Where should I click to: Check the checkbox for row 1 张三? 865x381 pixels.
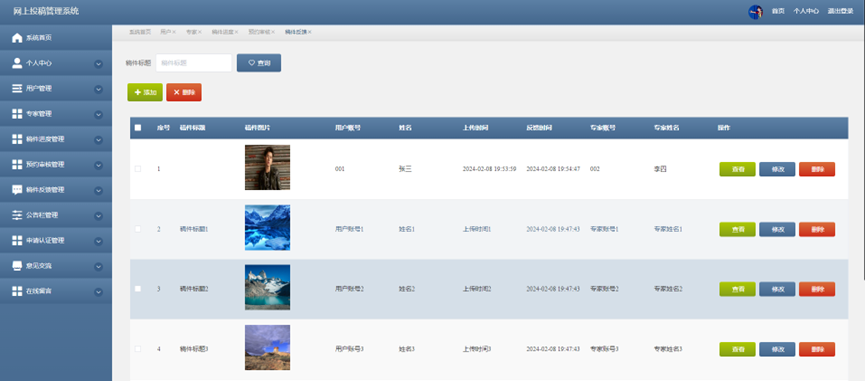coord(138,169)
